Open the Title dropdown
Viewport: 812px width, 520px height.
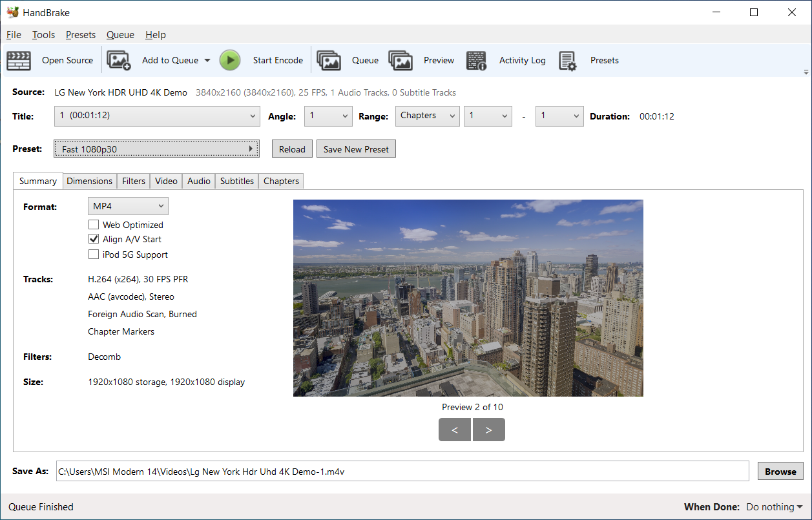click(x=157, y=116)
